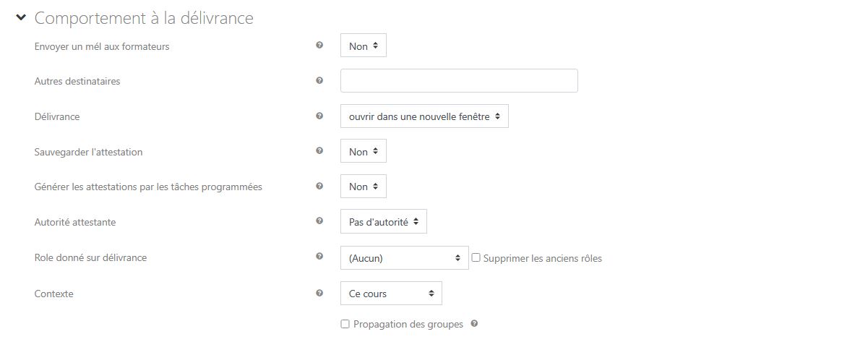Tick the Propagation des groupes checkbox
The height and width of the screenshot is (342, 868).
pos(345,325)
